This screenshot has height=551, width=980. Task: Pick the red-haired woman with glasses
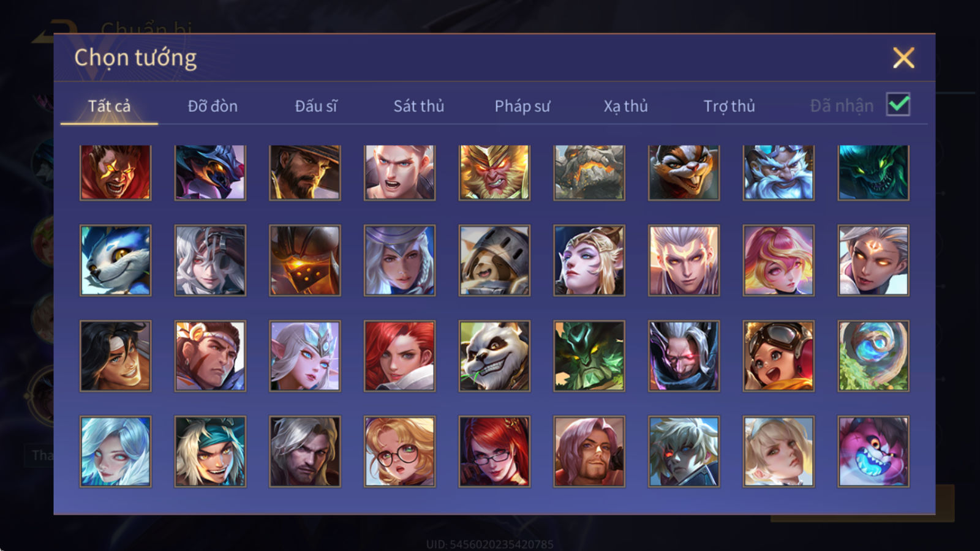pyautogui.click(x=494, y=452)
